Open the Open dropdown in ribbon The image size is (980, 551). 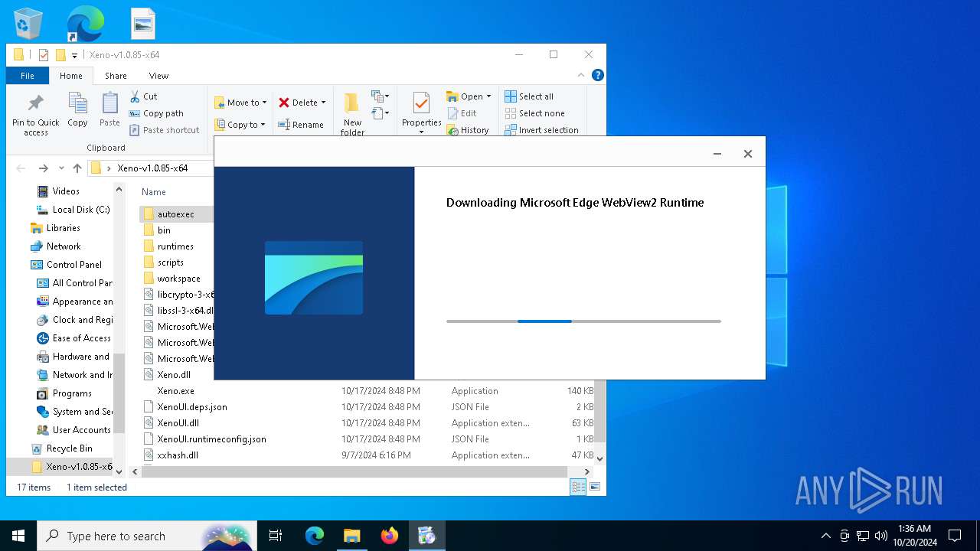click(469, 96)
